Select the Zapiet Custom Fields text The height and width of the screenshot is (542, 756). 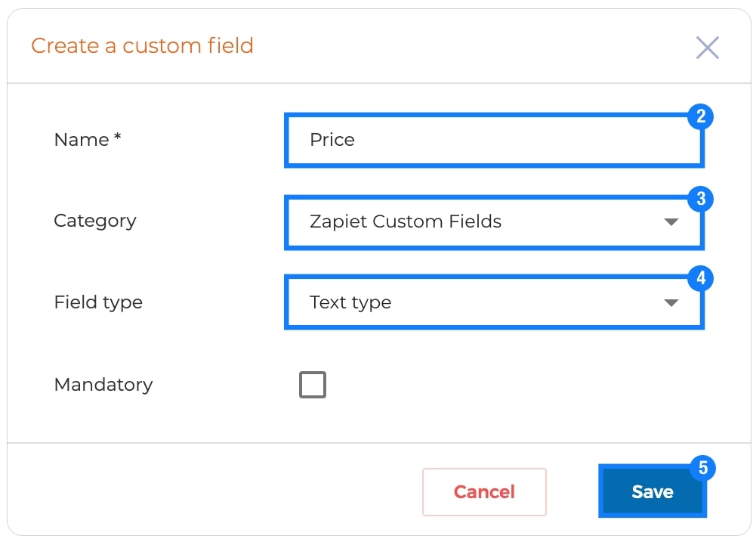pos(406,221)
